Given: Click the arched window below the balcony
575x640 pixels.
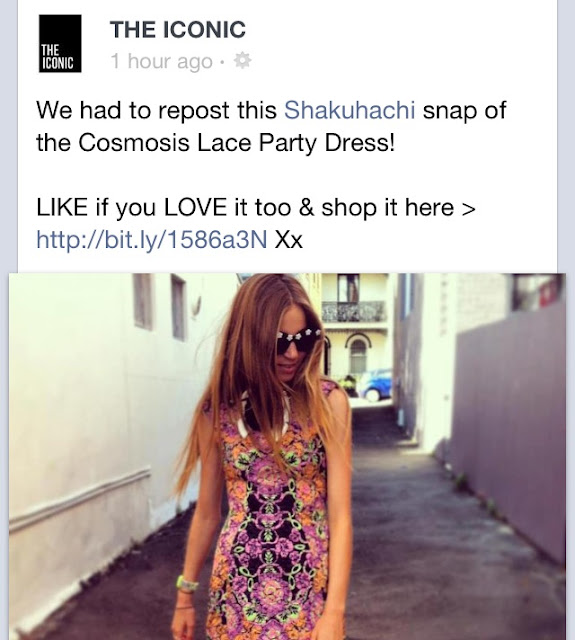Looking at the screenshot, I should (358, 356).
